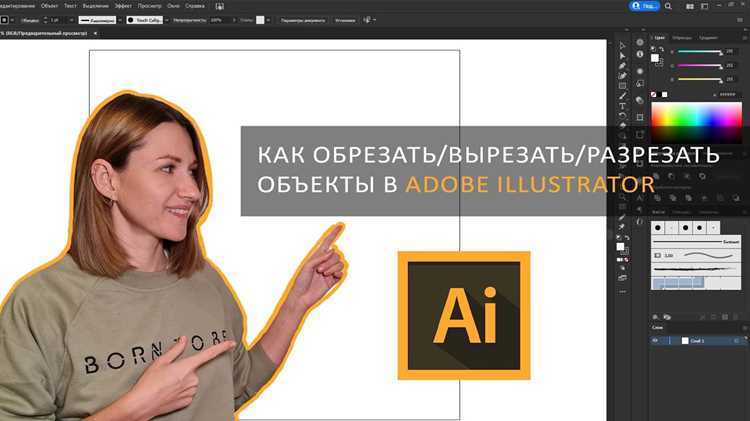Expand the opacity slider arrow
Image resolution: width=750 pixels, height=421 pixels.
[x=234, y=21]
